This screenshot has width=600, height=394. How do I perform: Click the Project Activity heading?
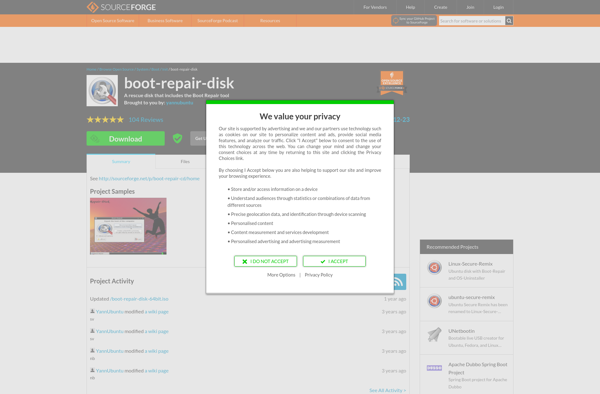click(x=112, y=281)
